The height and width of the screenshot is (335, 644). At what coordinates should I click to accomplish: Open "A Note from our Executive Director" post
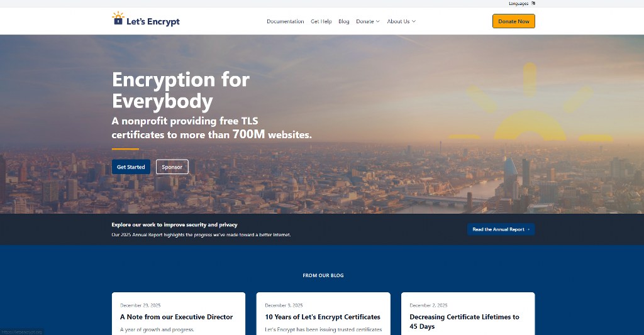177,317
